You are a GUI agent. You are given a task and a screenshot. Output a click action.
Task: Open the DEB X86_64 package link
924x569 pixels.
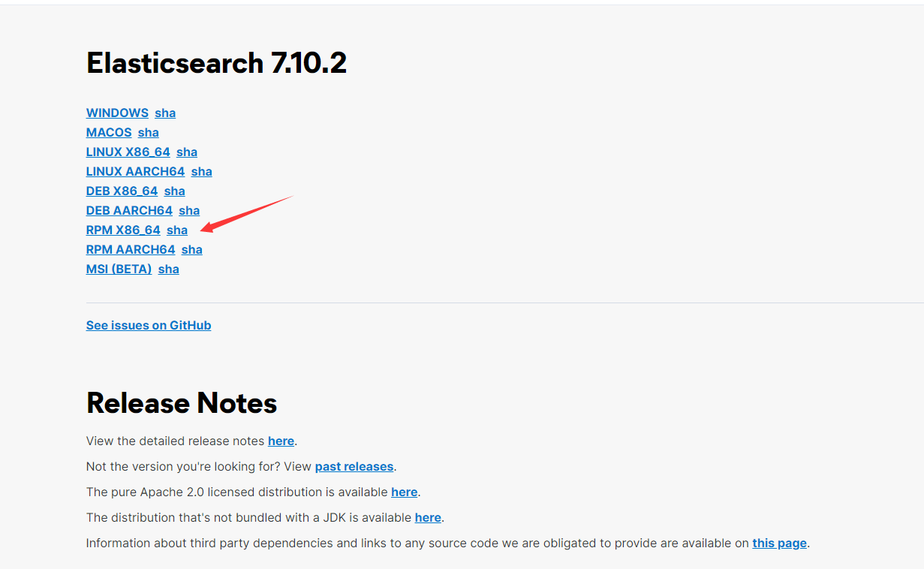(x=122, y=191)
